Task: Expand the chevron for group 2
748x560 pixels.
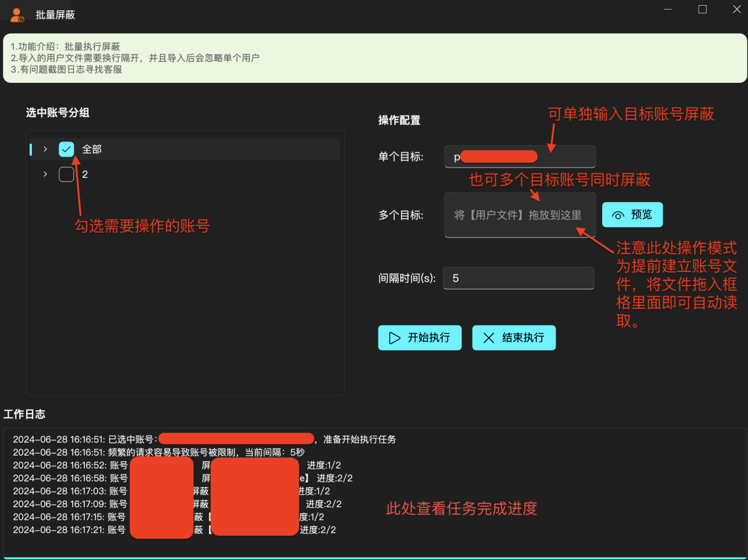Action: pos(45,175)
